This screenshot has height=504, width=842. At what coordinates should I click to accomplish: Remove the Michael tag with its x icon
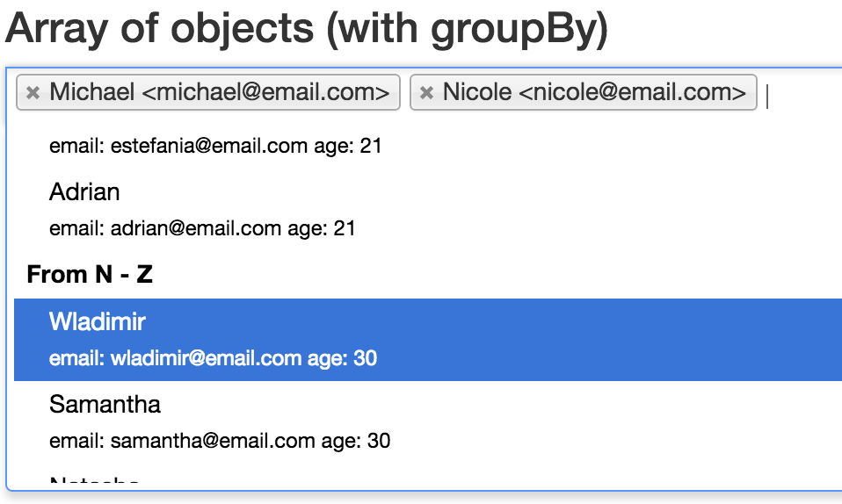(x=33, y=93)
